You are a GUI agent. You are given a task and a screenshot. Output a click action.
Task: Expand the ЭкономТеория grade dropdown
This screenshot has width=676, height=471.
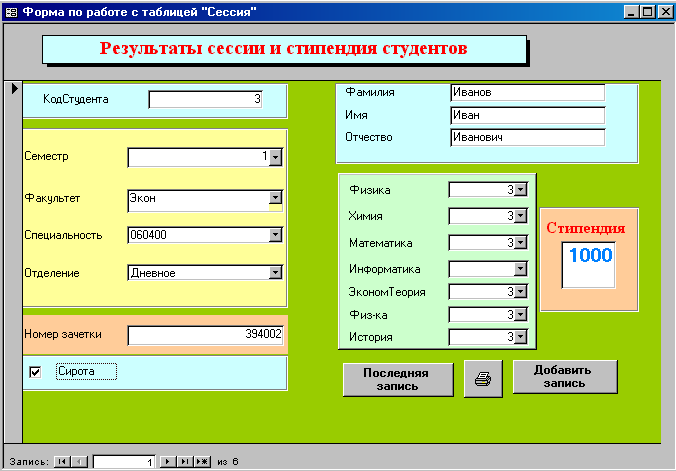(x=521, y=292)
